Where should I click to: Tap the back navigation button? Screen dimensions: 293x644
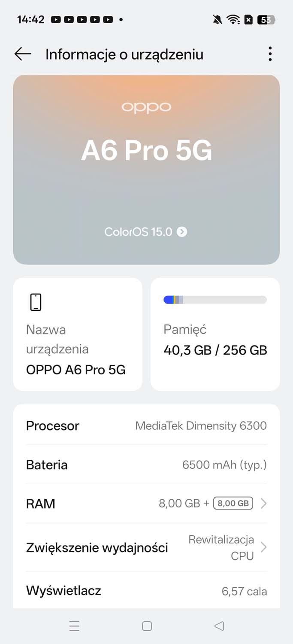point(219,626)
